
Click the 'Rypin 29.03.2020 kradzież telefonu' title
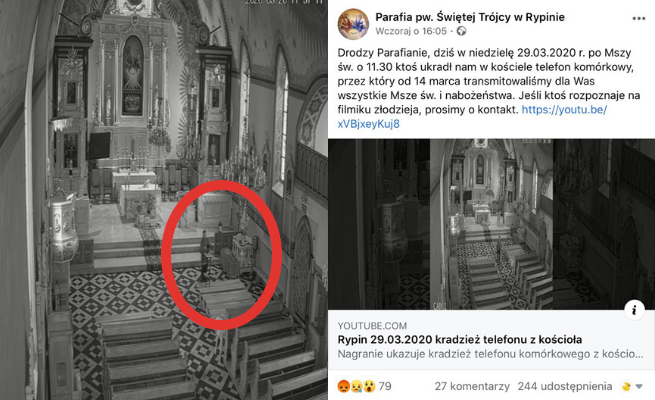[x=460, y=339]
